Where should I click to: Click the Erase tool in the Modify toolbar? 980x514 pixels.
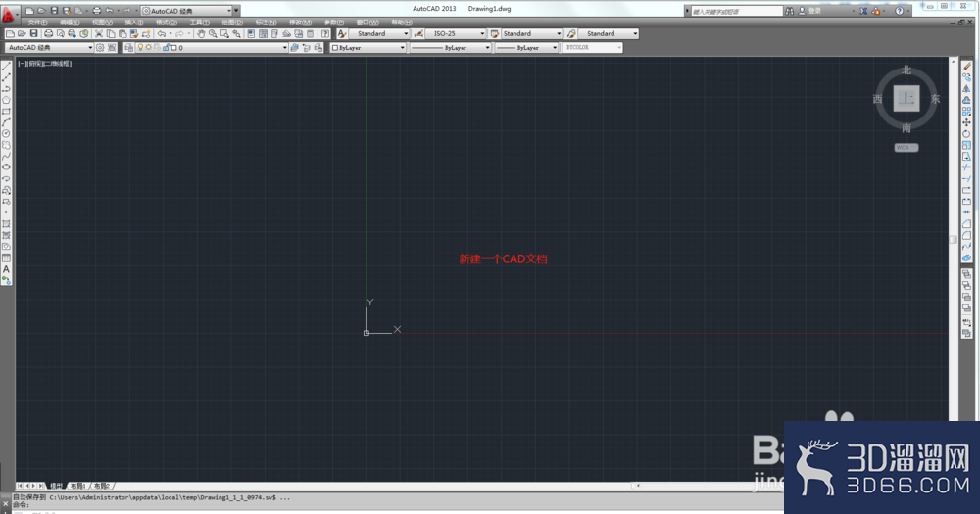coord(967,67)
